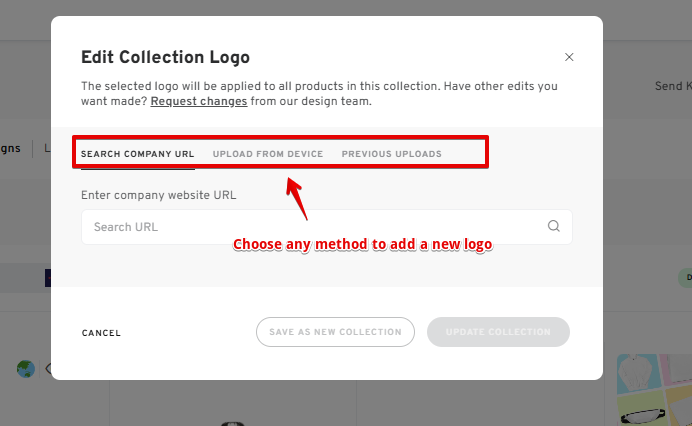Click the partially hidden icon beside the globe
This screenshot has height=426, width=692.
click(x=48, y=369)
